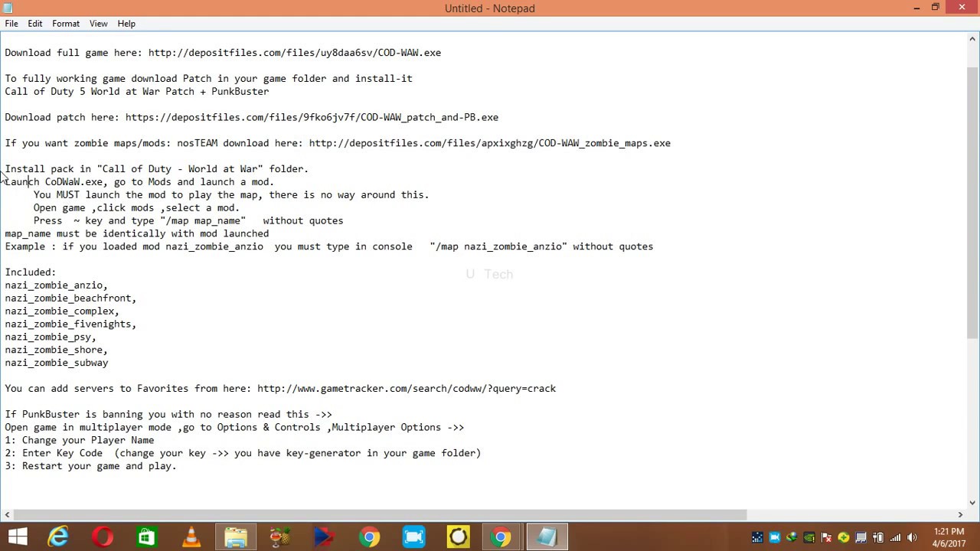
Task: Click the COD-WAW.exe depositfiles URL text
Action: [295, 53]
